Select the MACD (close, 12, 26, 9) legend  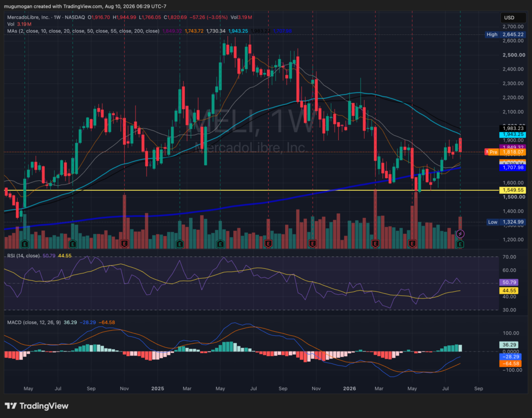34,322
